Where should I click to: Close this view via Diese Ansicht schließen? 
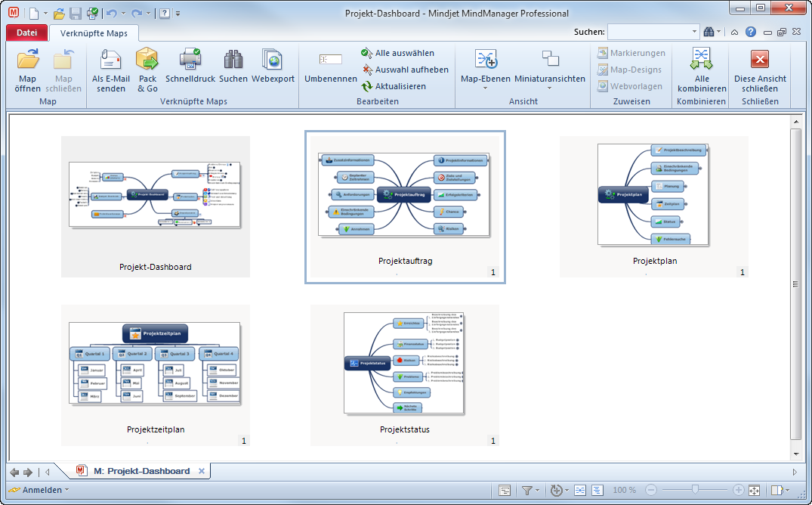pos(760,70)
